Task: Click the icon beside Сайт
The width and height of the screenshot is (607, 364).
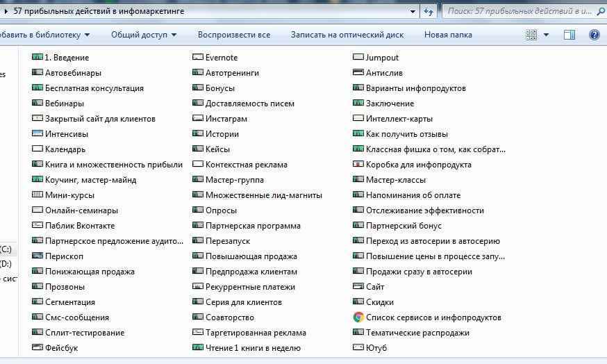Action: pyautogui.click(x=358, y=287)
